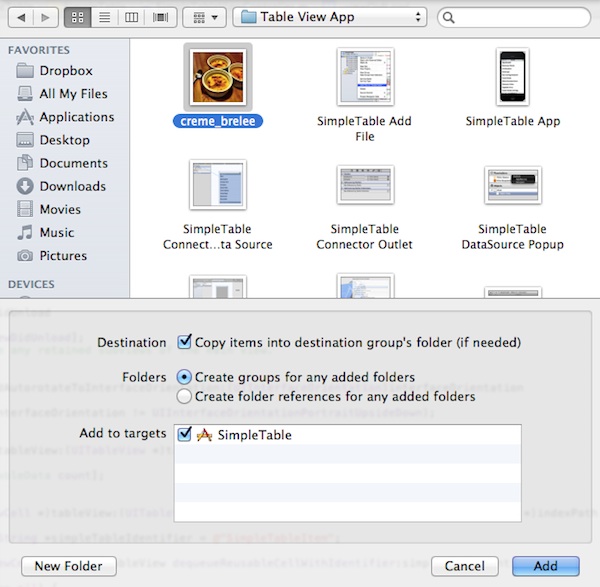The height and width of the screenshot is (587, 600).
Task: Select the SimpleTable App file icon
Action: (x=512, y=78)
